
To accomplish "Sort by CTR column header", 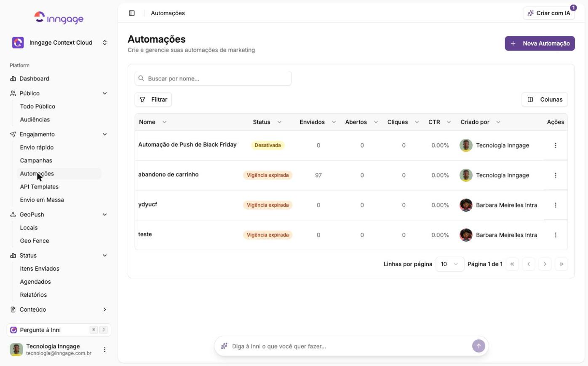I will (440, 122).
